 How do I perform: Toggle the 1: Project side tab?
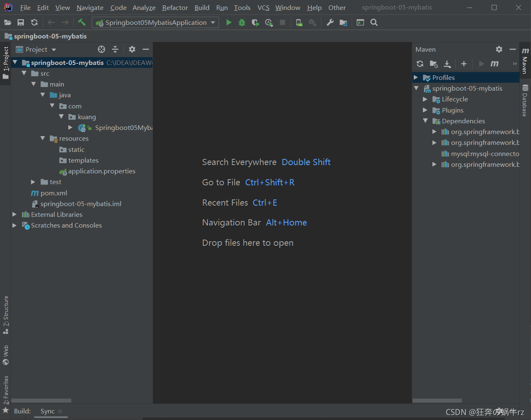5,62
